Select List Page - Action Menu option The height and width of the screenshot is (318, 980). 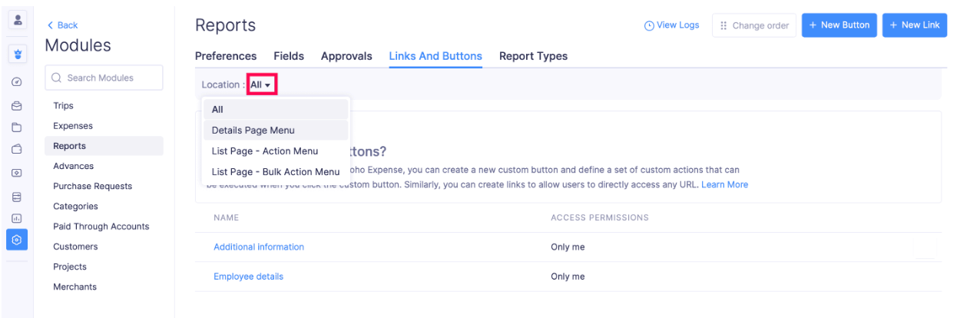click(264, 151)
